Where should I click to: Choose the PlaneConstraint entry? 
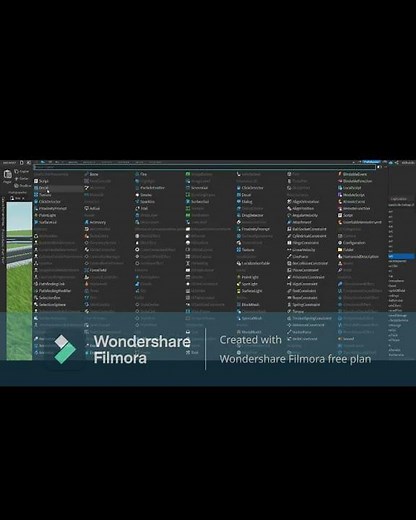(x=303, y=270)
